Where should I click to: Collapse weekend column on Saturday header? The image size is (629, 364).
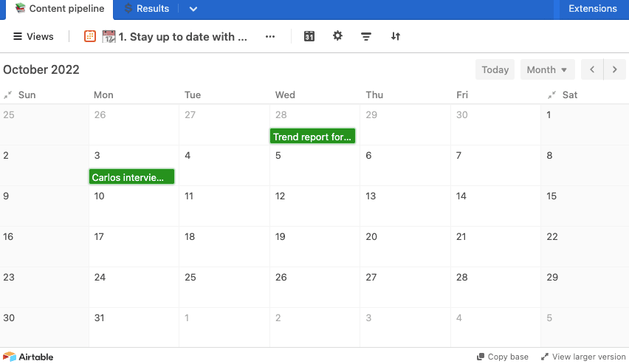pos(551,95)
